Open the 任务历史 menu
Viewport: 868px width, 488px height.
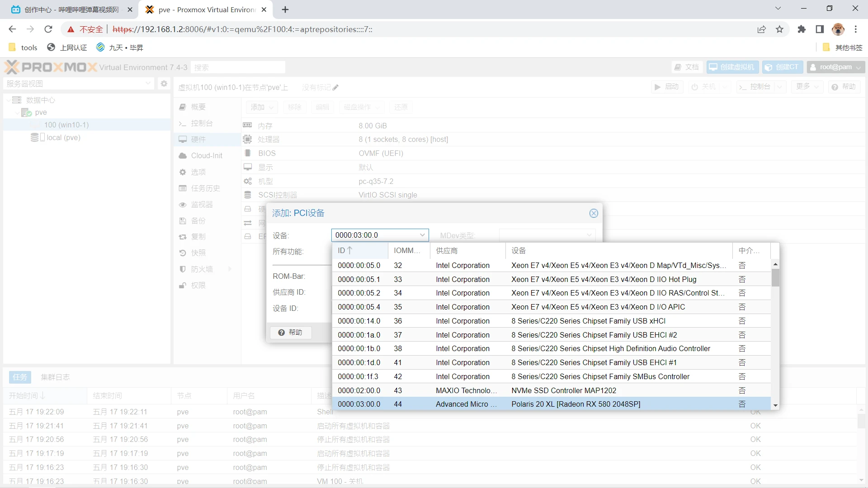(x=207, y=188)
